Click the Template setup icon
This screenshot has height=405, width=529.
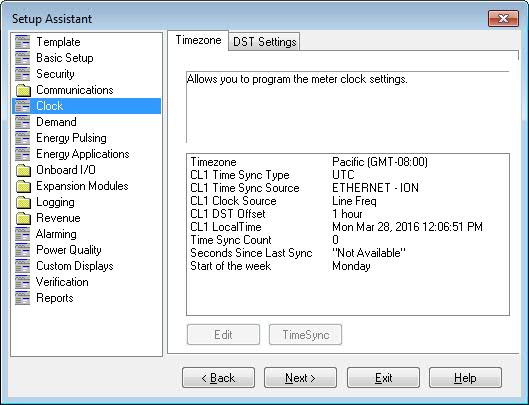(x=23, y=42)
